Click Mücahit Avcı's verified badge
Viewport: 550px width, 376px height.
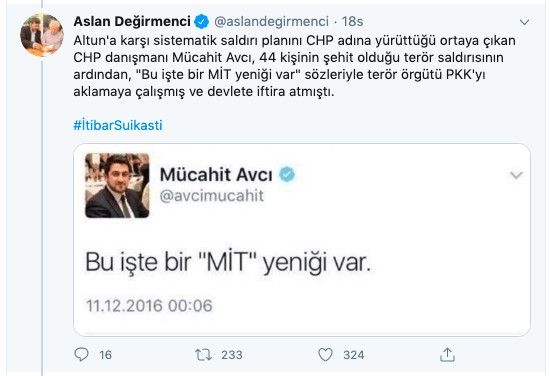[x=287, y=174]
